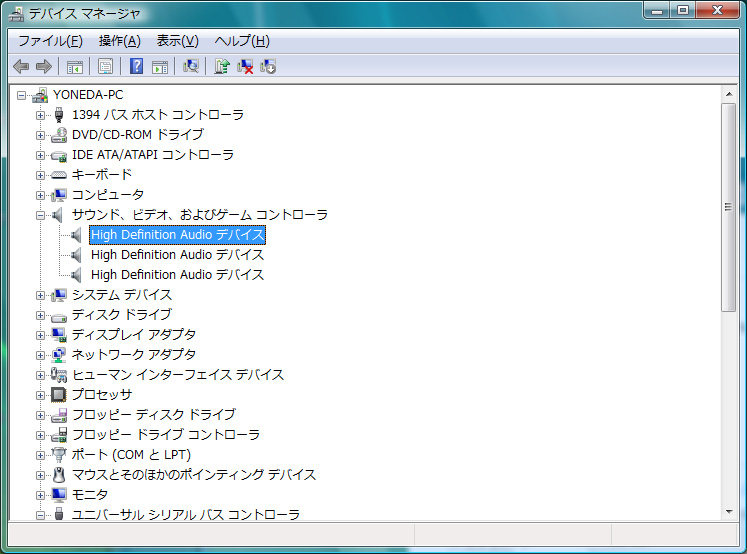The height and width of the screenshot is (554, 747).
Task: Open the ヘルプ(H) menu
Action: tap(242, 41)
